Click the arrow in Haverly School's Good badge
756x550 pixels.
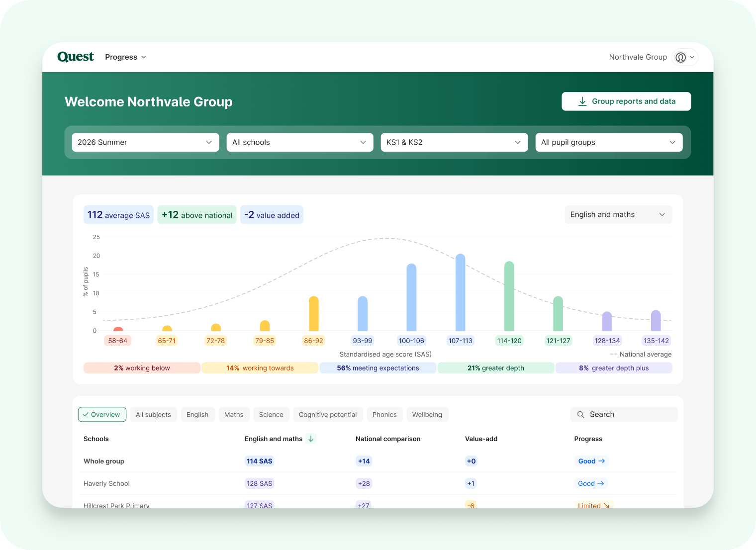coord(601,483)
